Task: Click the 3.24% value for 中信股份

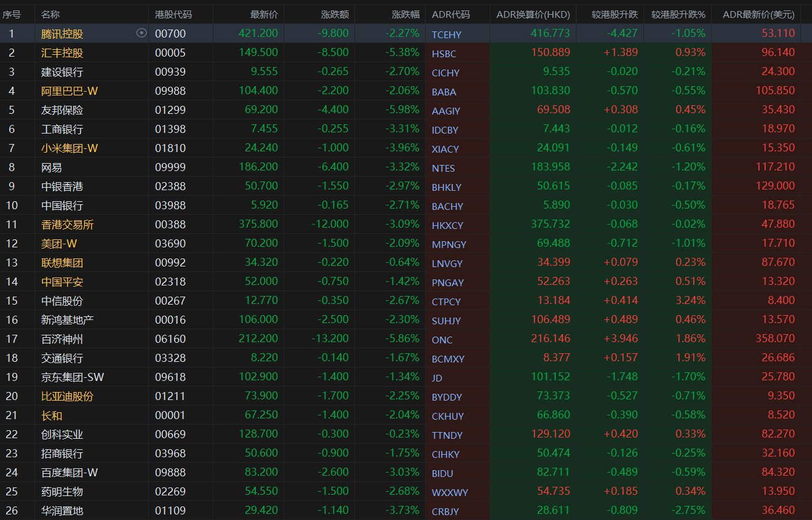Action: coord(690,301)
